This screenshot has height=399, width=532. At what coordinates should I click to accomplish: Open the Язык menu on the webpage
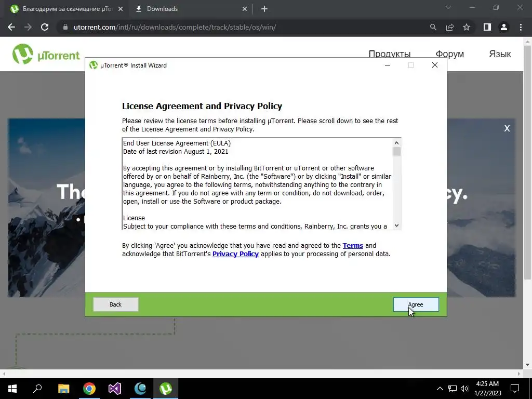pos(500,54)
